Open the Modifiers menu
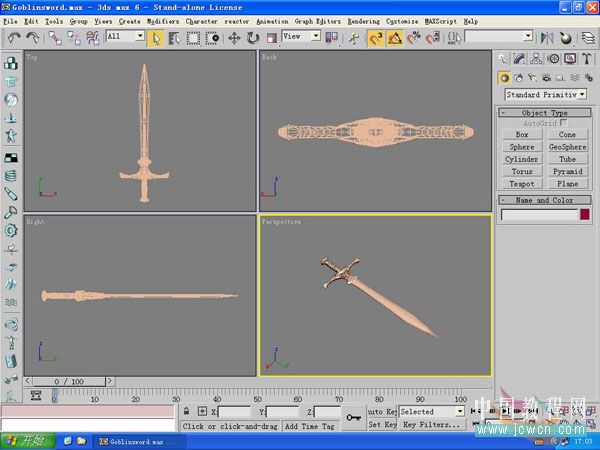600x450 pixels. [163, 21]
